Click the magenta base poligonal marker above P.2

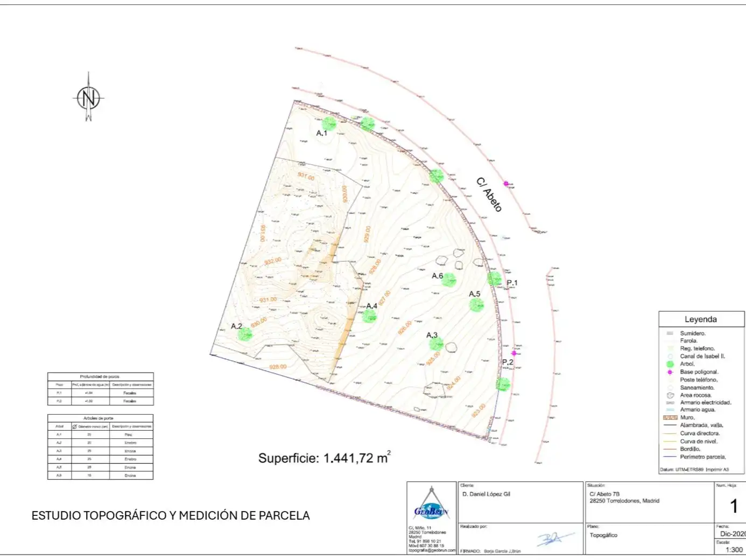point(513,353)
